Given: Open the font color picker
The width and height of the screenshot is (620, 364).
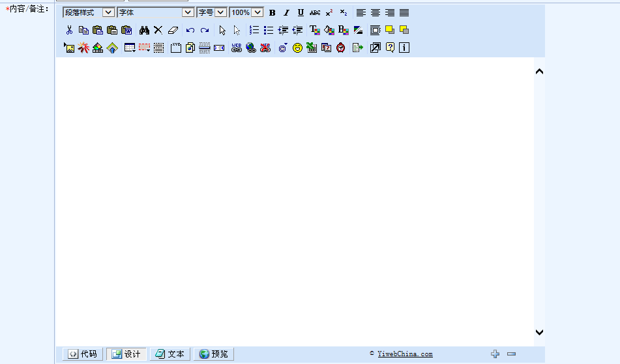Looking at the screenshot, I should (x=315, y=30).
